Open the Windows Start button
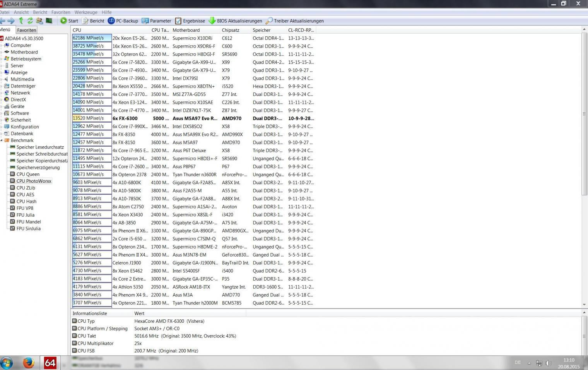The image size is (588, 370). point(7,363)
